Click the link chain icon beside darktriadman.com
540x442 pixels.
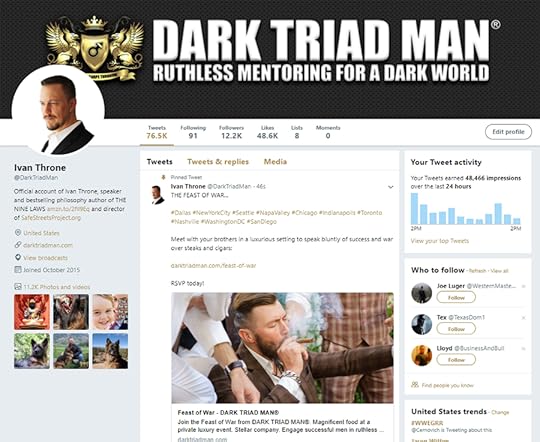pyautogui.click(x=18, y=245)
